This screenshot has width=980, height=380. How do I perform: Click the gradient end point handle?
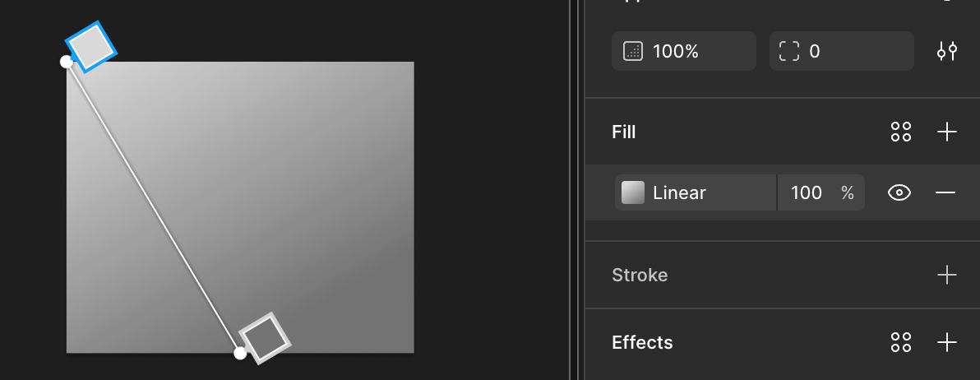coord(240,353)
